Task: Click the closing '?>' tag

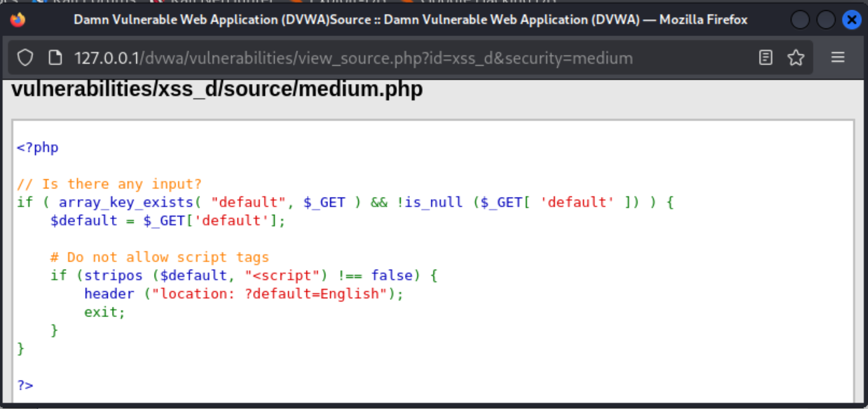Action: pos(25,385)
